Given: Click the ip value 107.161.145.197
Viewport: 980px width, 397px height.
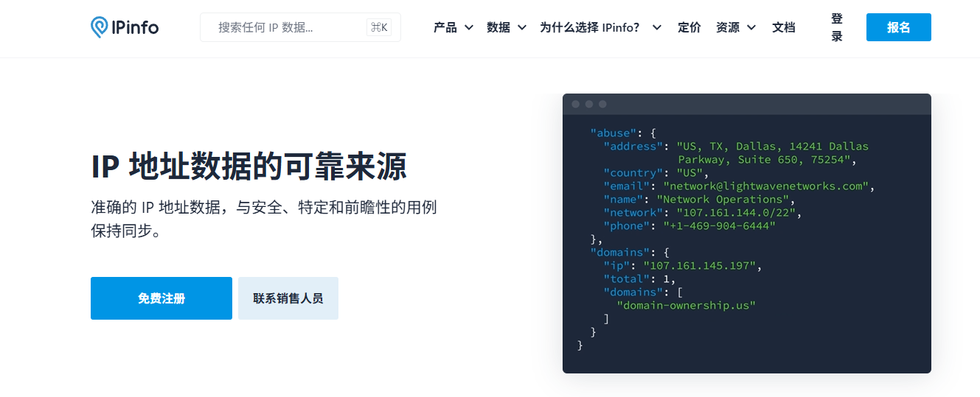Looking at the screenshot, I should [x=699, y=266].
